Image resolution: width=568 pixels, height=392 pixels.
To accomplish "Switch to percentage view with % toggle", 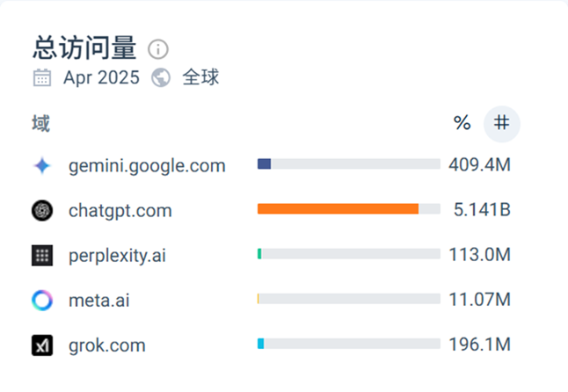I will click(x=462, y=123).
